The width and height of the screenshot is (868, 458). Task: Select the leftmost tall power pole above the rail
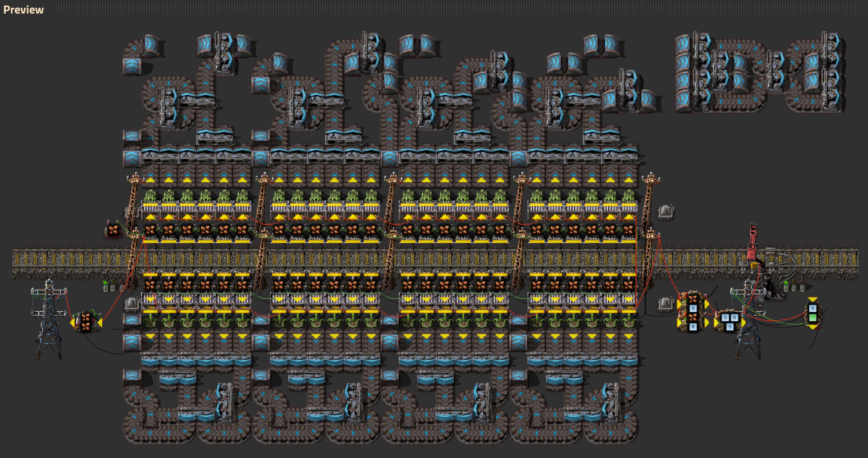(x=134, y=204)
